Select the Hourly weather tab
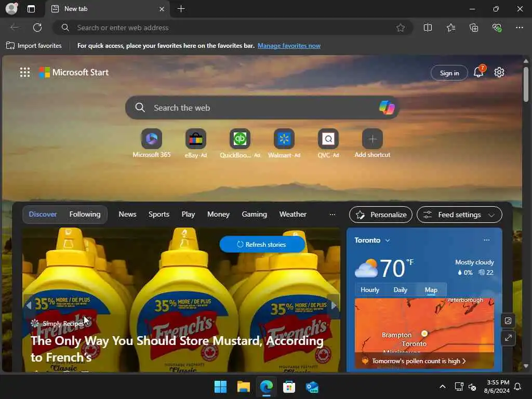 click(369, 290)
